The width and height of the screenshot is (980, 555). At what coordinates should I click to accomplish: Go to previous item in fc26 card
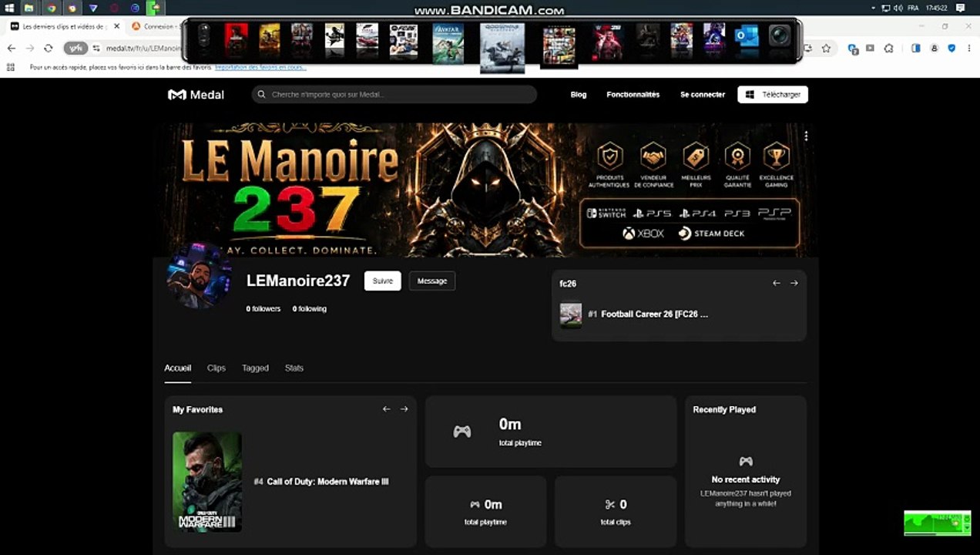[777, 283]
